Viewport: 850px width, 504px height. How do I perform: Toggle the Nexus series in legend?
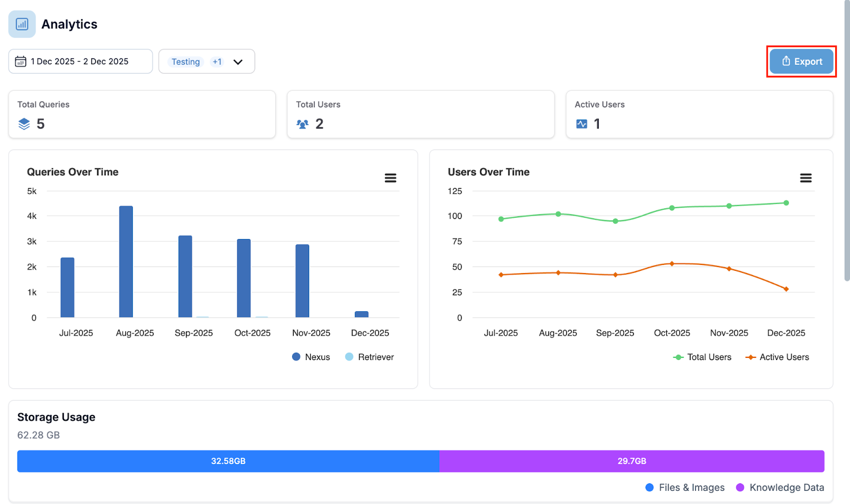(311, 357)
